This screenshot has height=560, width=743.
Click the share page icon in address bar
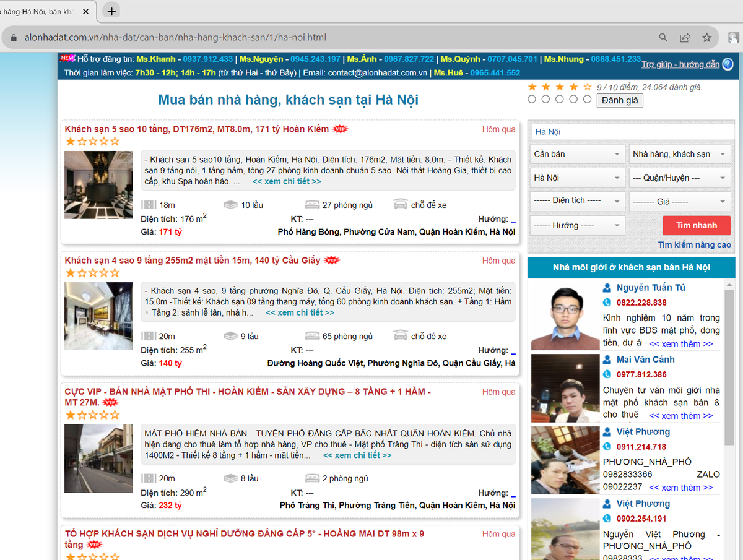pyautogui.click(x=685, y=37)
